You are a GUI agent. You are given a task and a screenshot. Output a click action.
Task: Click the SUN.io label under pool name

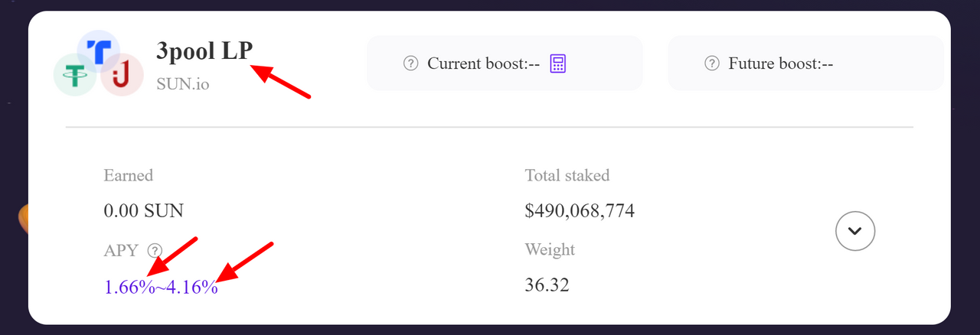click(182, 83)
